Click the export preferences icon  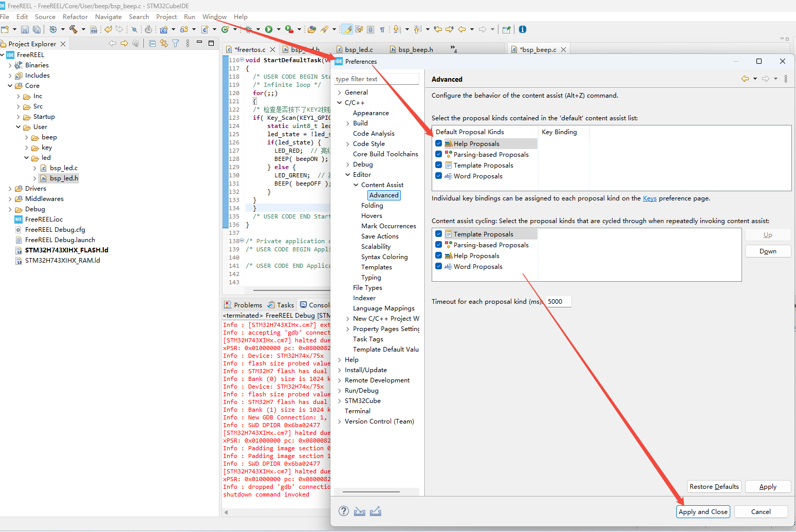(x=376, y=511)
